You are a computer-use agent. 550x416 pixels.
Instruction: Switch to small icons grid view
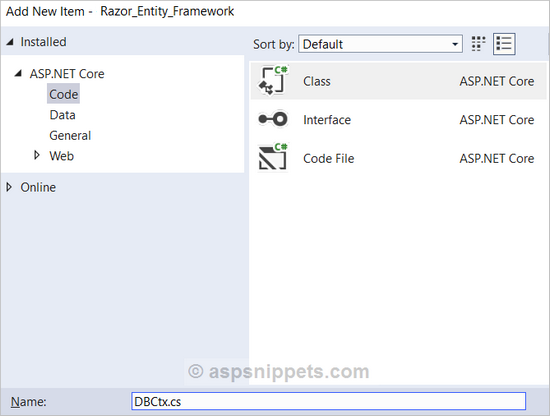click(478, 44)
